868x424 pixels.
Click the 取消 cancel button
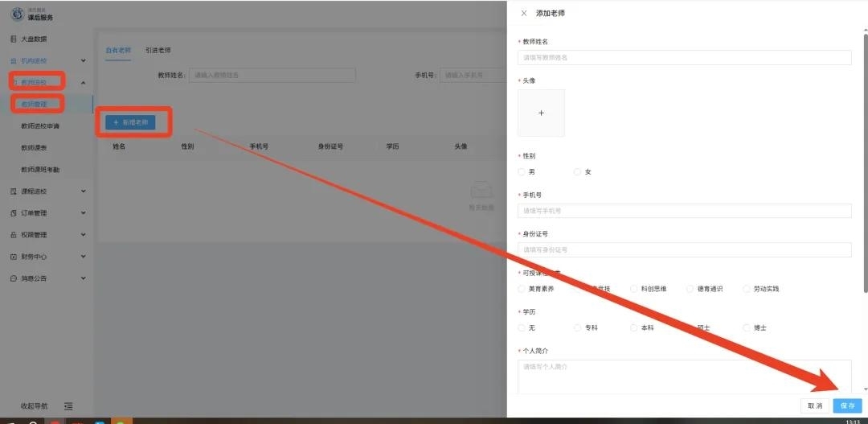[814, 405]
